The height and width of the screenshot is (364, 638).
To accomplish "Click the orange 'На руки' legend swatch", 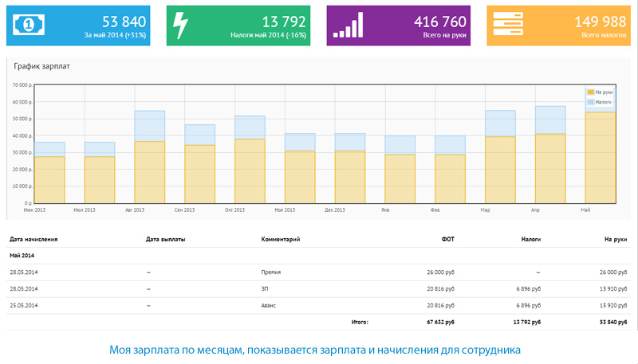I will point(590,92).
